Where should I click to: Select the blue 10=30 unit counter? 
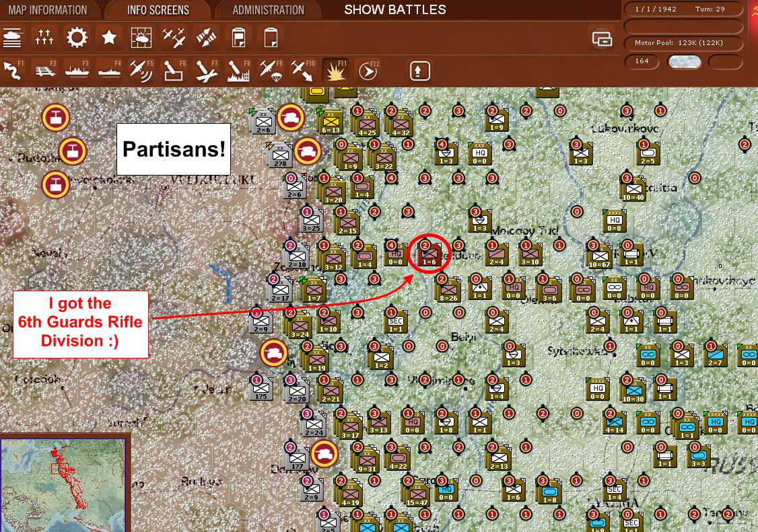point(633,391)
